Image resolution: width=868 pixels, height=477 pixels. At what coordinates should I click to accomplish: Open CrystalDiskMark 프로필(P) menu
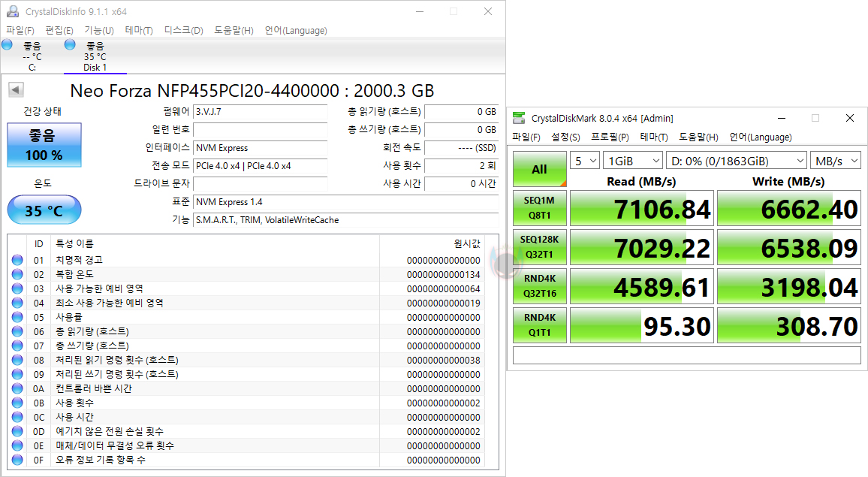click(610, 137)
